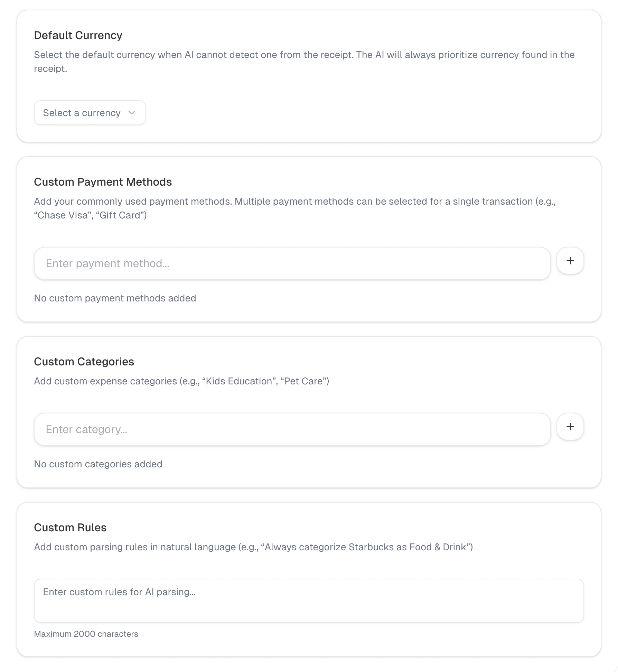Click the 'No custom categories added' text
This screenshot has height=672, width=618.
[98, 464]
